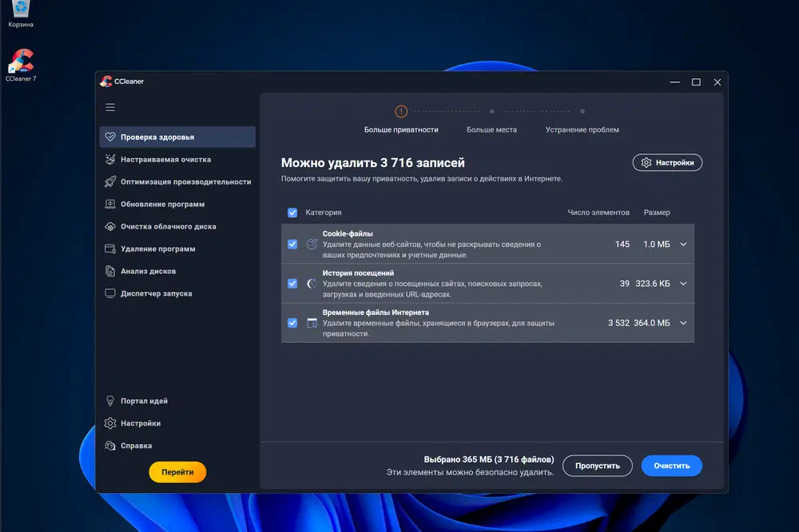Click the 1.0 МБ size value
The image size is (799, 532).
click(656, 244)
